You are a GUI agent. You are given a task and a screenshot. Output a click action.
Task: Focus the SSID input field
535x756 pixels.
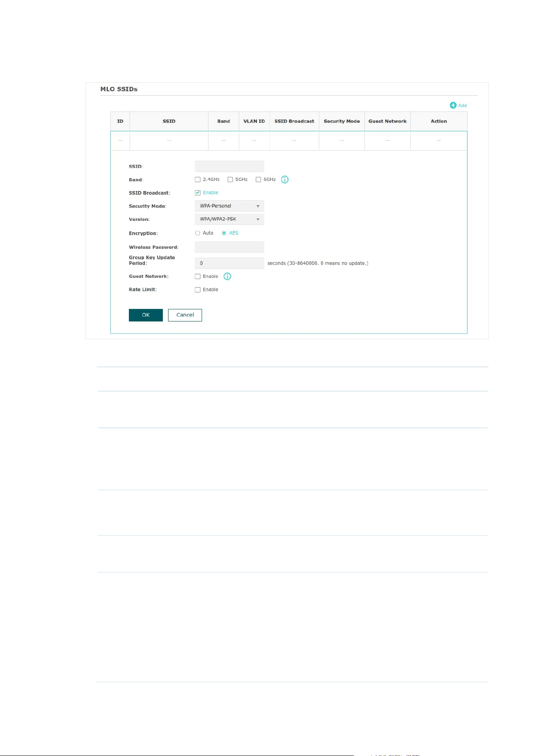point(229,166)
